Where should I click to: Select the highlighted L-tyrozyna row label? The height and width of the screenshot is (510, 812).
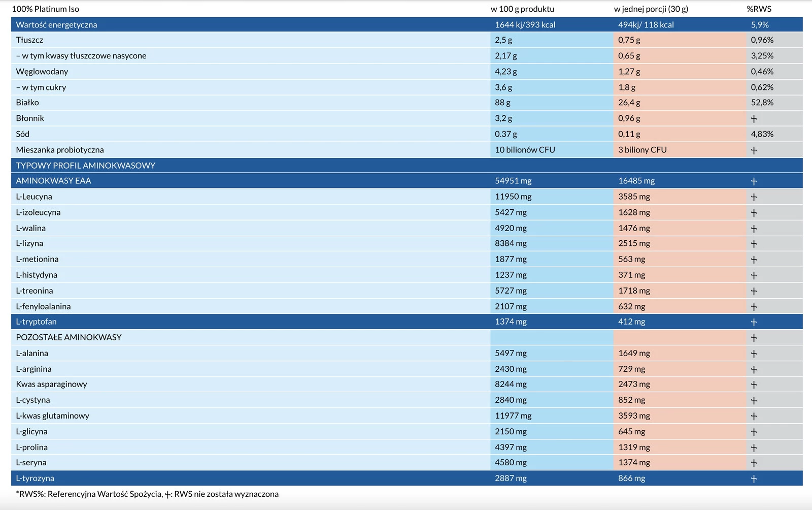[35, 478]
